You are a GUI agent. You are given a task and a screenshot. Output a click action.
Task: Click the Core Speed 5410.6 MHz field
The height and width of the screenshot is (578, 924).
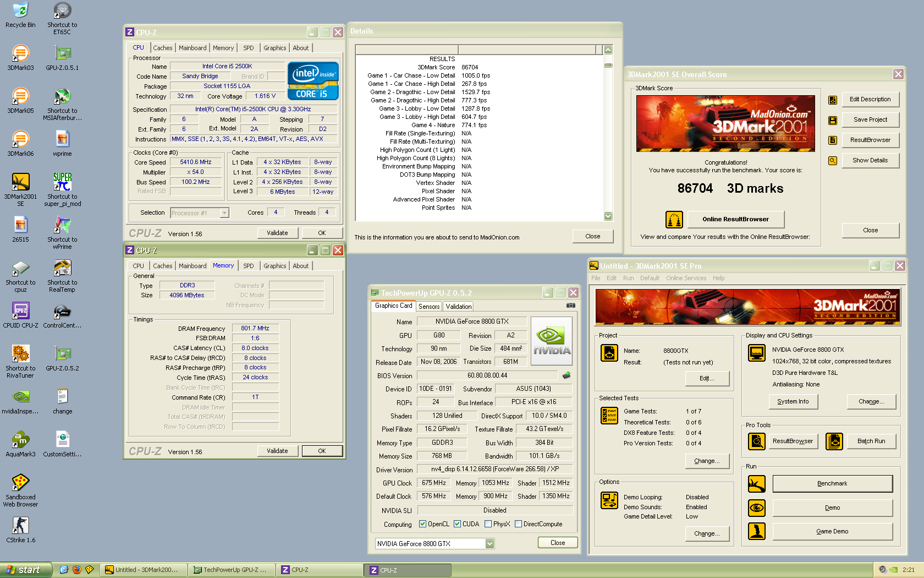pos(195,162)
